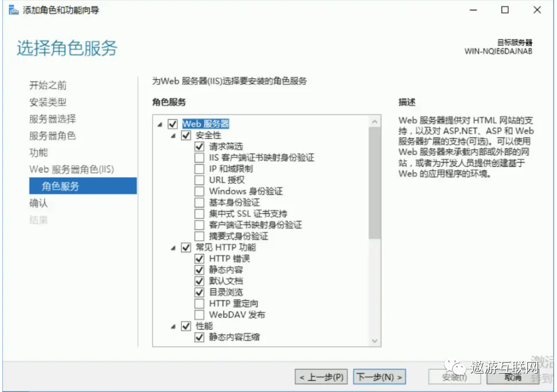Enable HTTP 重定向 feature
The image size is (557, 392).
coord(199,303)
